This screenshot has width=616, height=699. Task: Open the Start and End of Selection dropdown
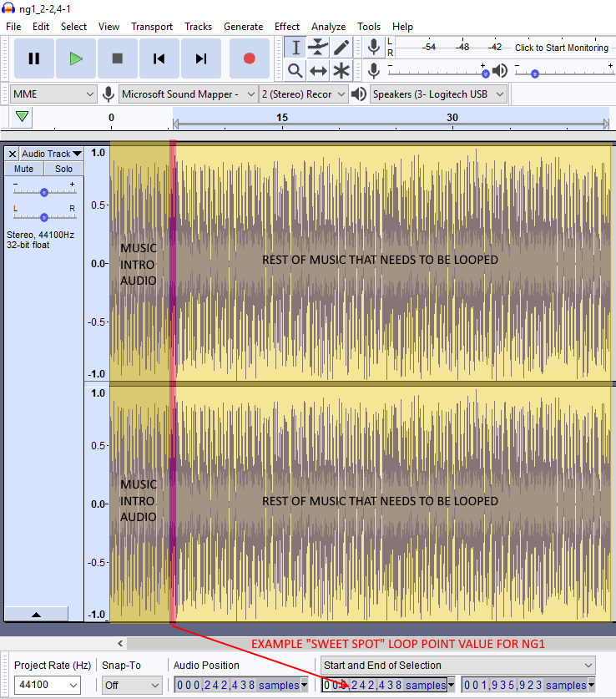pyautogui.click(x=458, y=665)
